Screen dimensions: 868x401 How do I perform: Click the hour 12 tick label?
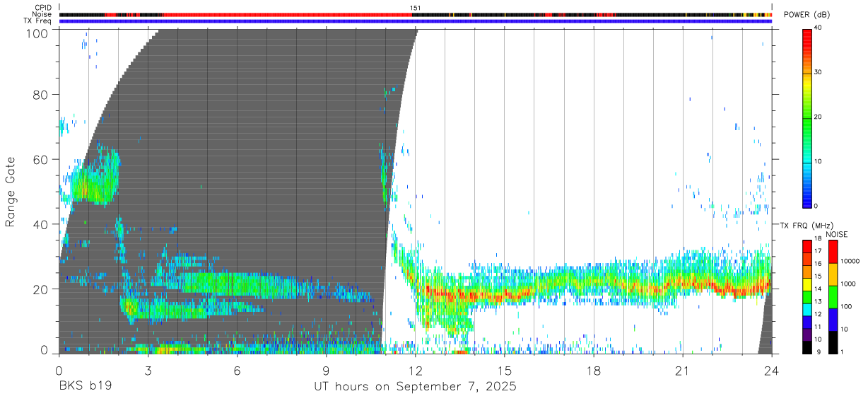point(416,370)
